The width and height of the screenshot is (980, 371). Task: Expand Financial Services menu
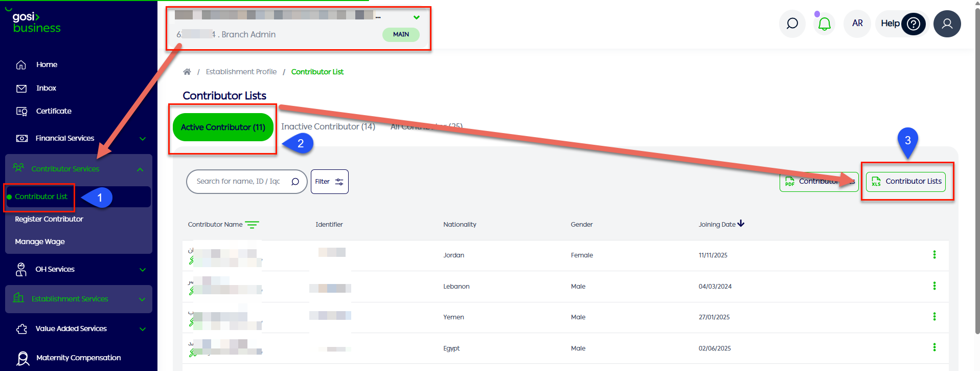tap(143, 139)
